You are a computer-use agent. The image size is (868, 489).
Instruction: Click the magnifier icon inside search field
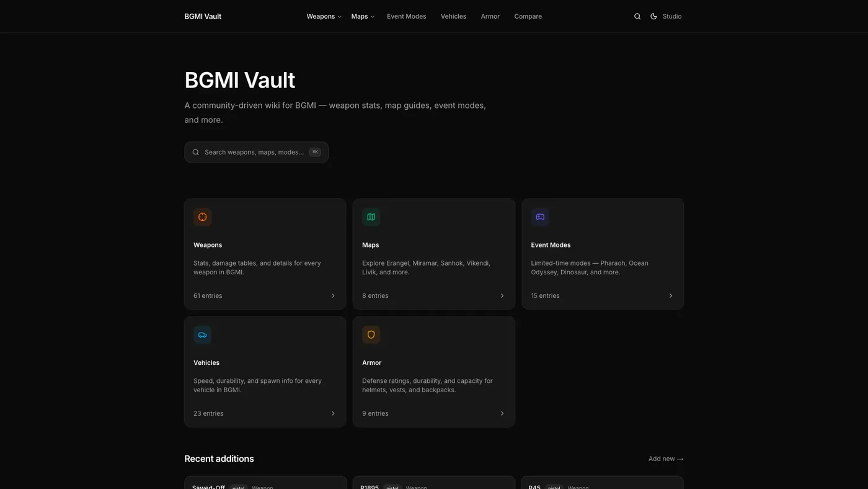(x=196, y=152)
